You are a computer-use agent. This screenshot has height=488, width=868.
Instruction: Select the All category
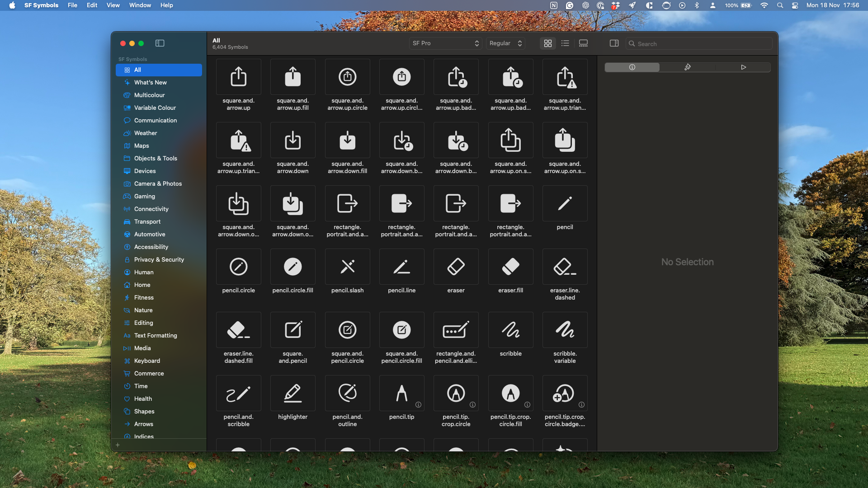coord(159,70)
